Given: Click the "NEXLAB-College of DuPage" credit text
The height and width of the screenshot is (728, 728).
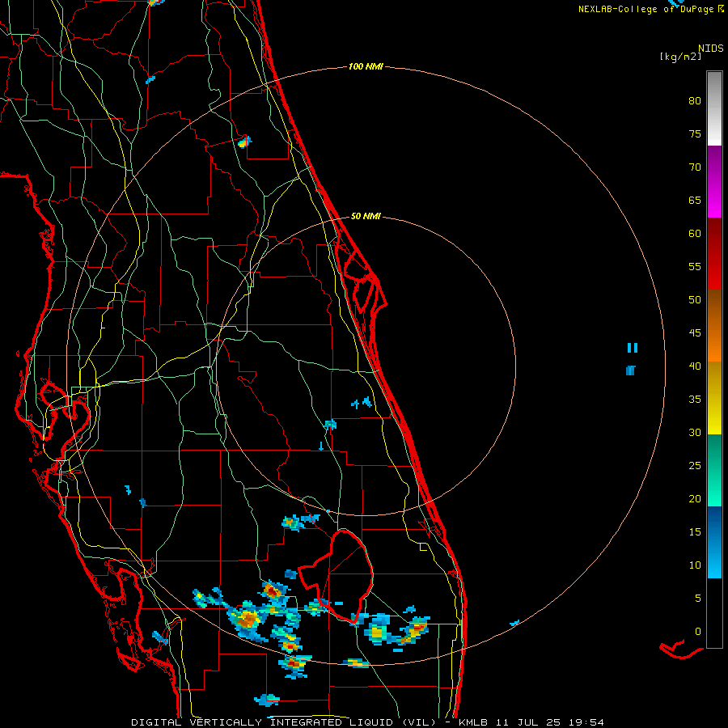Looking at the screenshot, I should click(645, 9).
